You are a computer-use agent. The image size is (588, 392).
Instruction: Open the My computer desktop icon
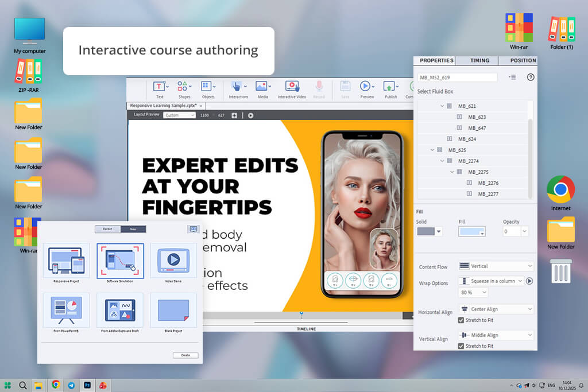pos(30,35)
